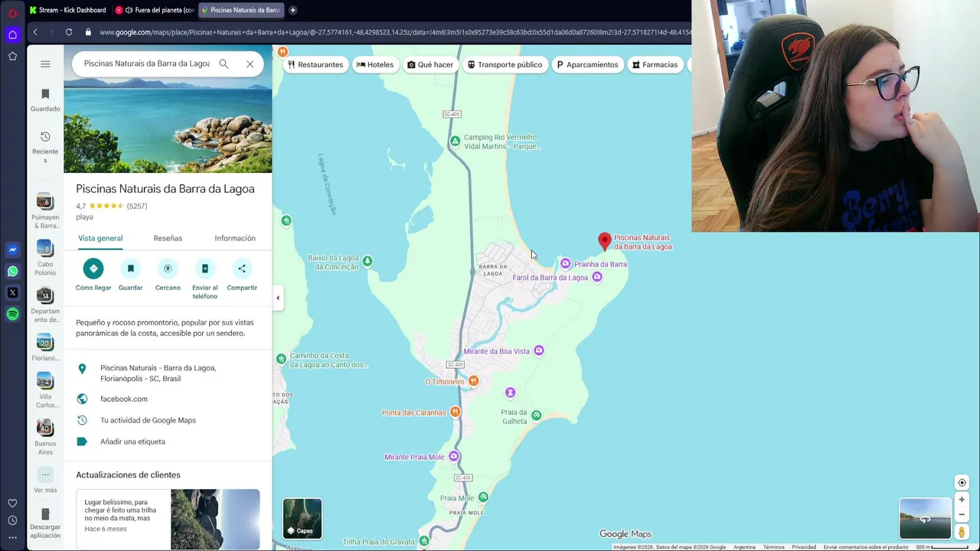Click Descargar aplicación

click(45, 523)
